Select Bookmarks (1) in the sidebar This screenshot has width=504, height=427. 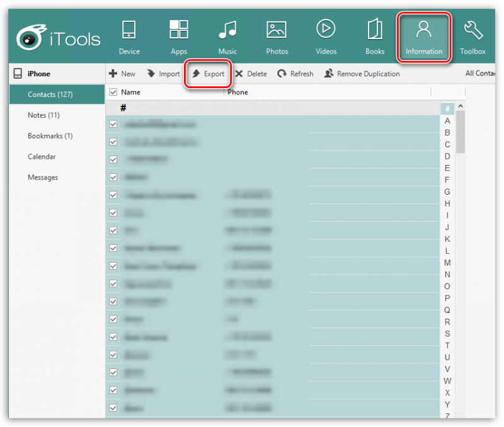[x=50, y=136]
